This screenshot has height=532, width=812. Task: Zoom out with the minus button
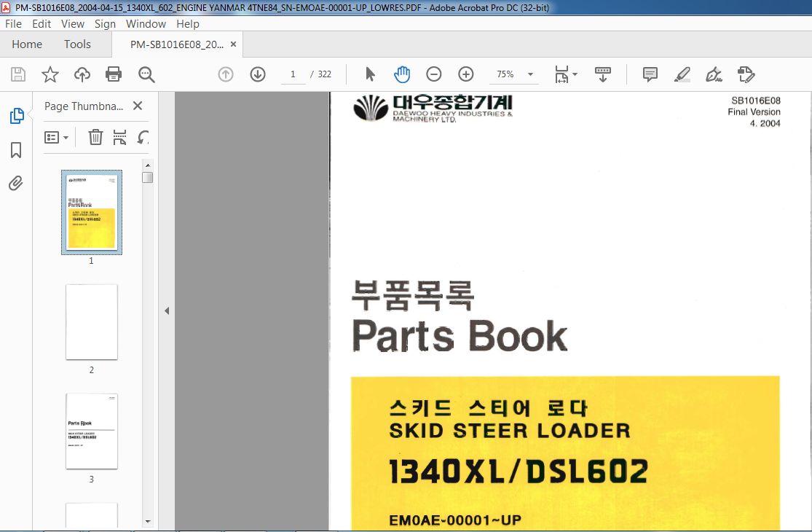coord(434,74)
